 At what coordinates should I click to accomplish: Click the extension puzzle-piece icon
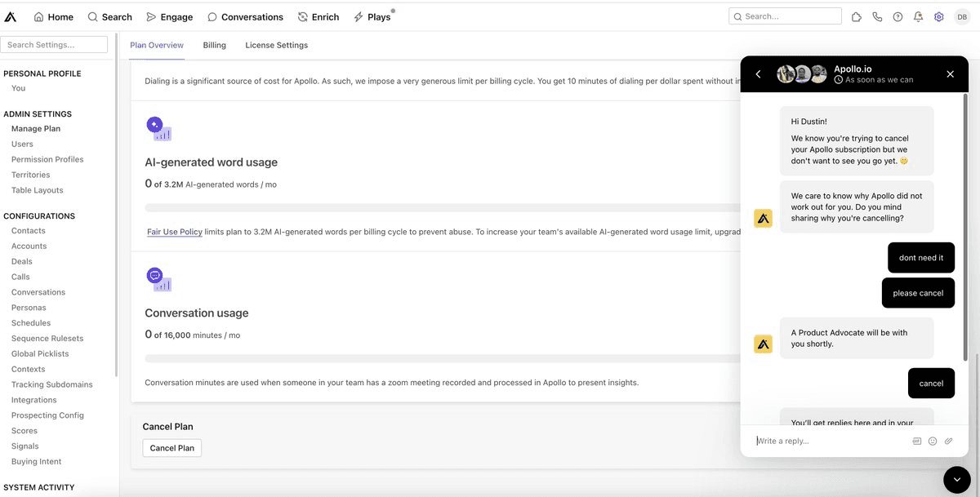point(857,16)
